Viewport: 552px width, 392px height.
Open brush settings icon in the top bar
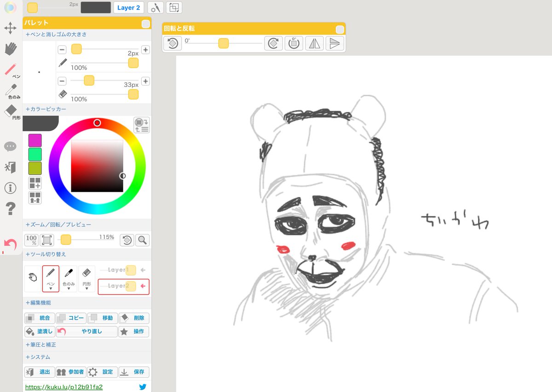pyautogui.click(x=156, y=7)
